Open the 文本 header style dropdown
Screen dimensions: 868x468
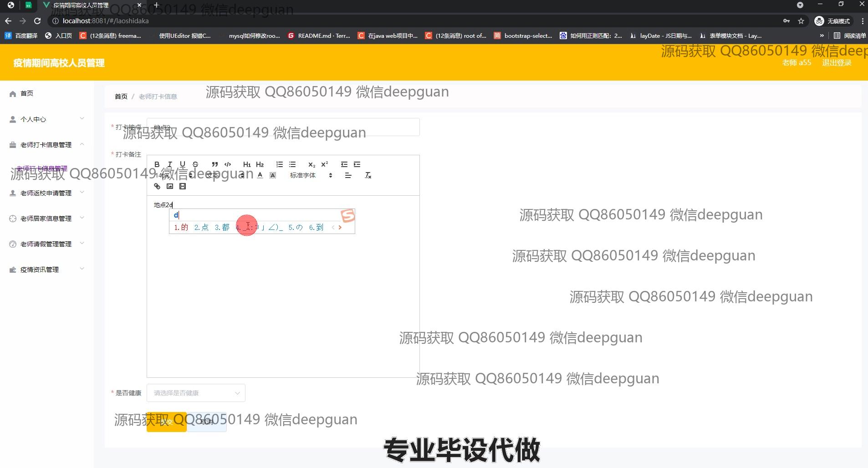click(x=225, y=175)
